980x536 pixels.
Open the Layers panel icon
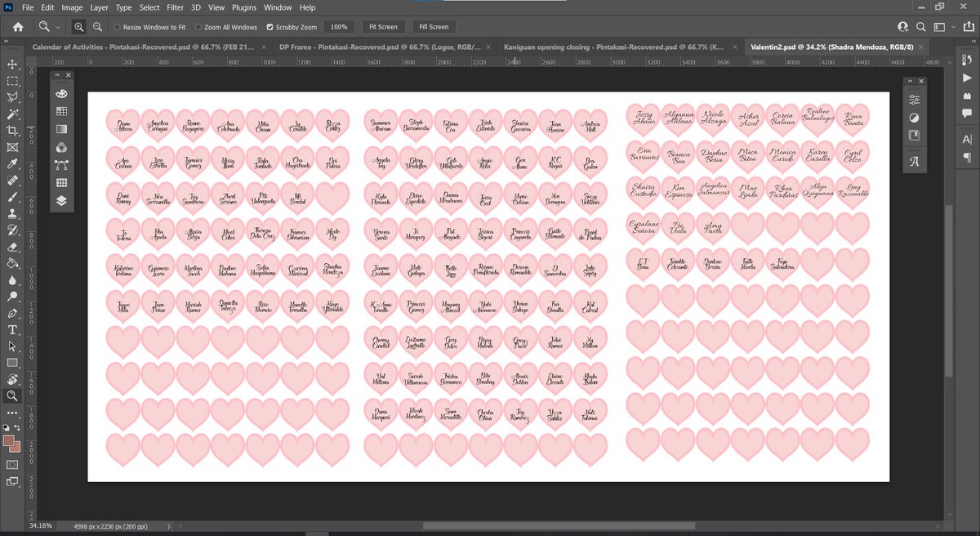click(62, 200)
